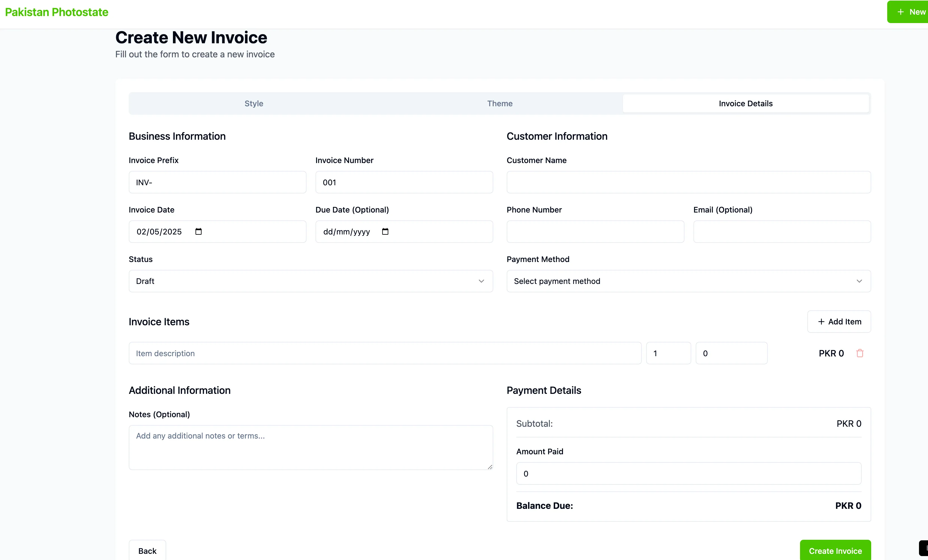
Task: Switch to the Style tab
Action: (x=254, y=103)
